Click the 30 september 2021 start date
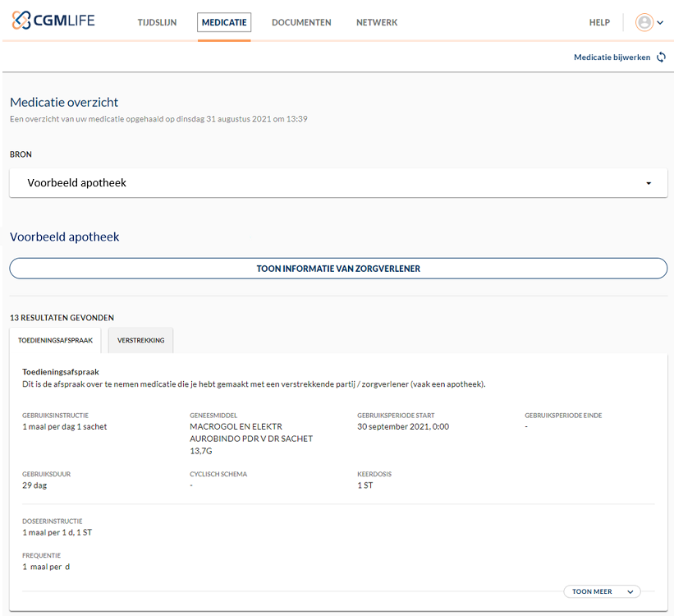674x616 pixels. click(403, 427)
